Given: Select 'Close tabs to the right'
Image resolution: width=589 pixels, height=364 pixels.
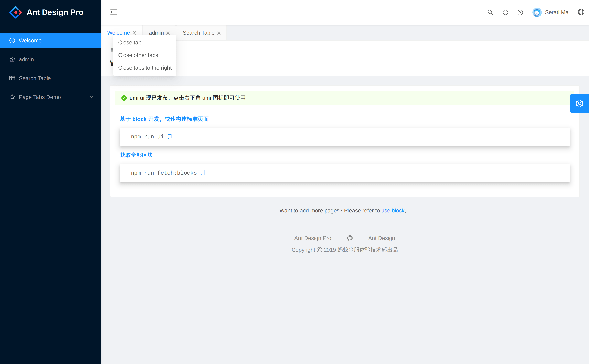Looking at the screenshot, I should (x=145, y=68).
